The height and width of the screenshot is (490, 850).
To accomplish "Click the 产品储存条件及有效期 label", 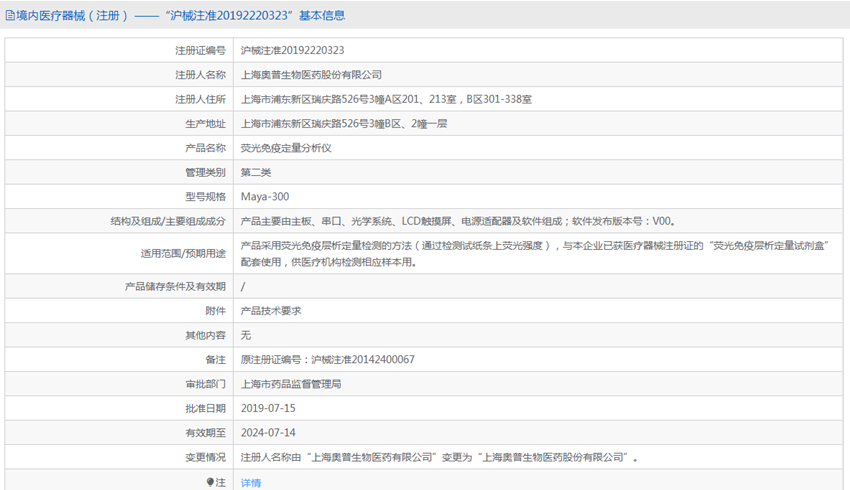I will point(175,286).
